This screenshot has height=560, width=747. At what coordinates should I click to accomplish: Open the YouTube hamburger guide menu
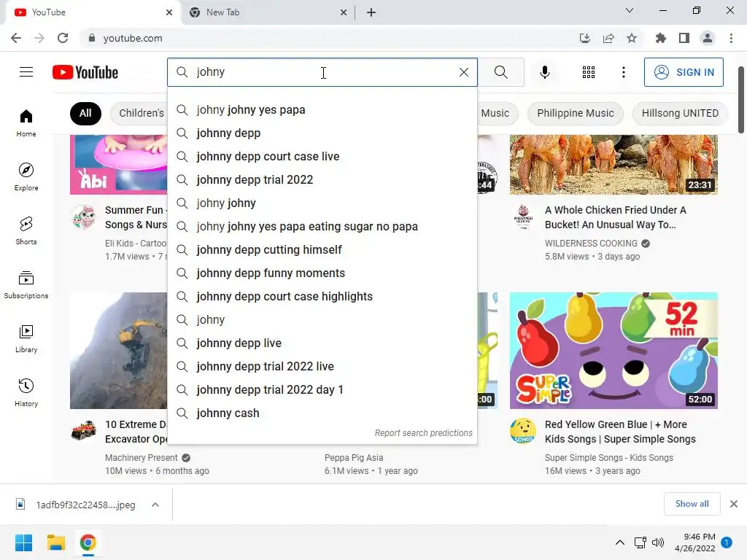tap(26, 72)
